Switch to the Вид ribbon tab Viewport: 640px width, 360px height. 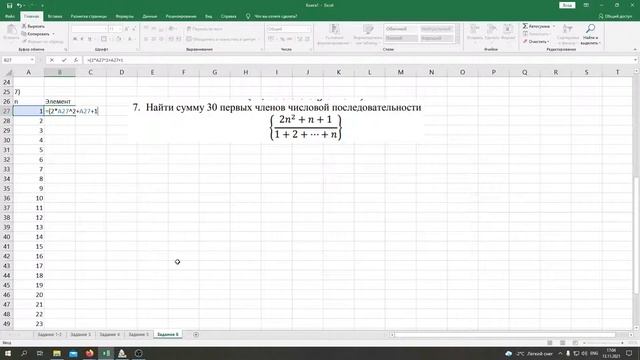pos(209,16)
